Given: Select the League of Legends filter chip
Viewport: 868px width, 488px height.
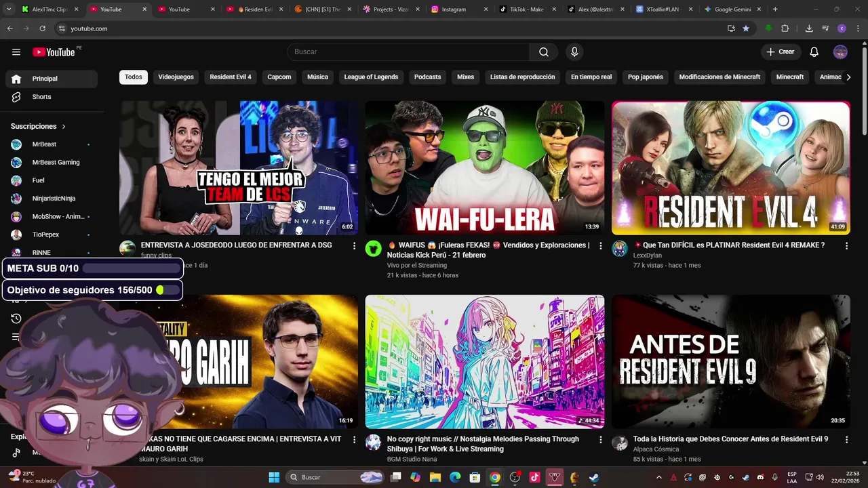Looking at the screenshot, I should (371, 77).
